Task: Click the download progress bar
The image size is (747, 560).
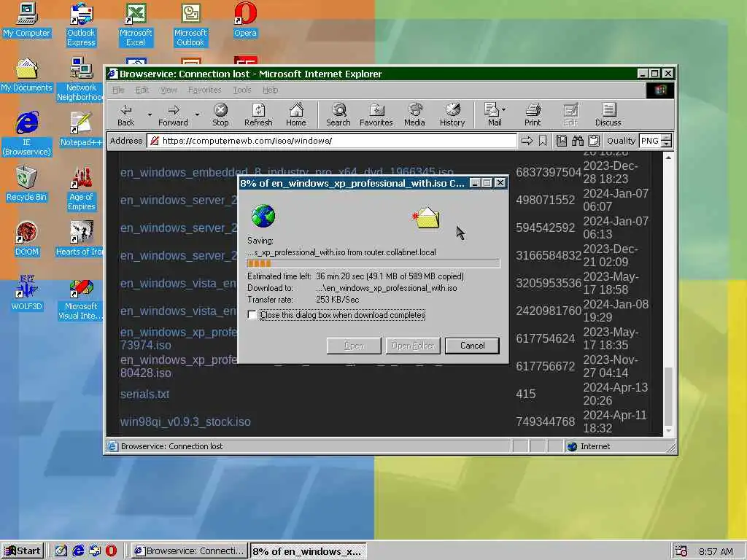Action: pyautogui.click(x=373, y=263)
